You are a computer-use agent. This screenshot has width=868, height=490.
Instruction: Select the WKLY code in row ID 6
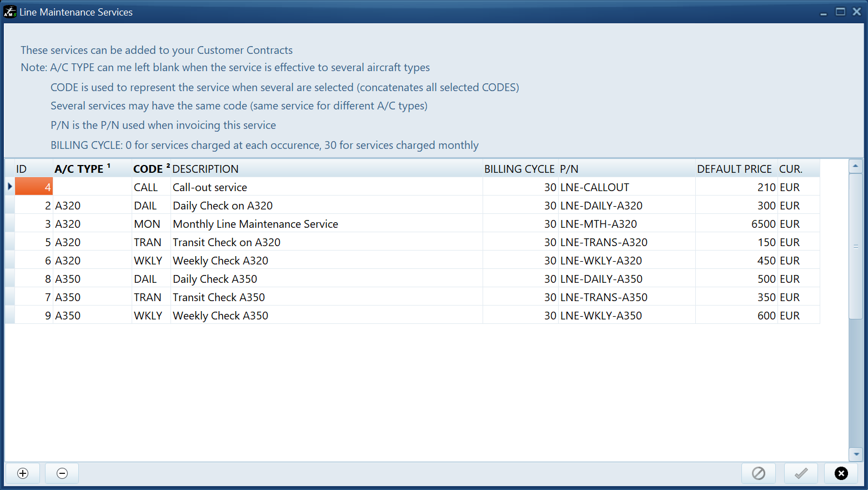point(150,261)
